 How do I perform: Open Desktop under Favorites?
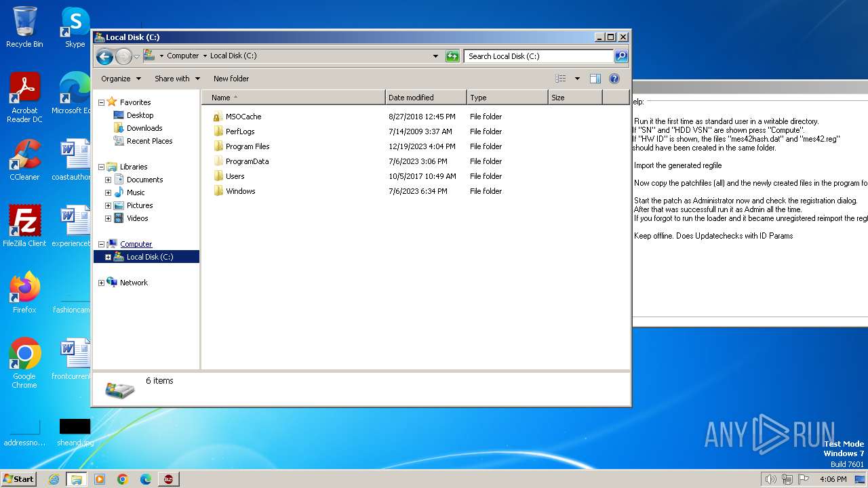click(x=140, y=115)
